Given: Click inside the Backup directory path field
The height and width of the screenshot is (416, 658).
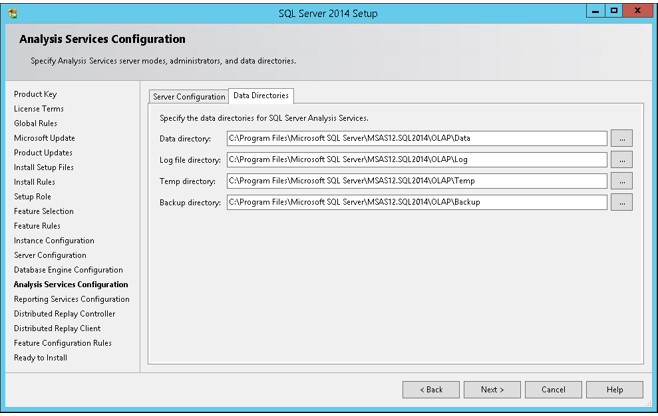Looking at the screenshot, I should [x=417, y=202].
